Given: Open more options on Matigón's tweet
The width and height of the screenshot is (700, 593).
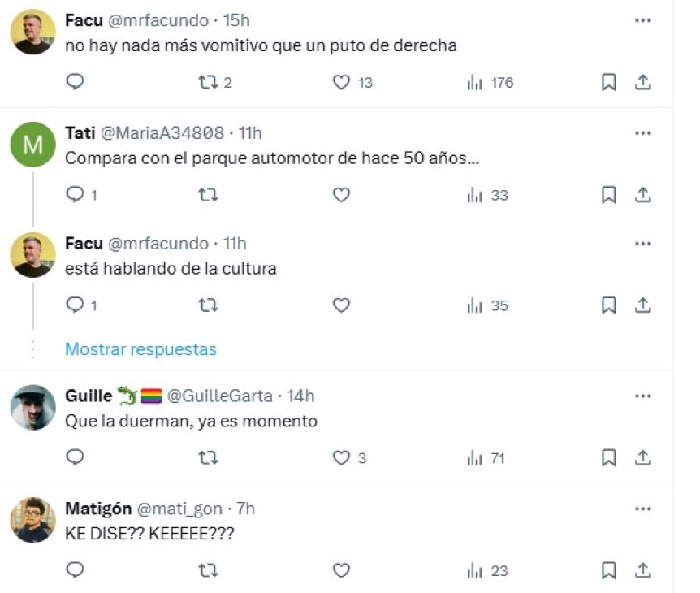Looking at the screenshot, I should pos(643,509).
